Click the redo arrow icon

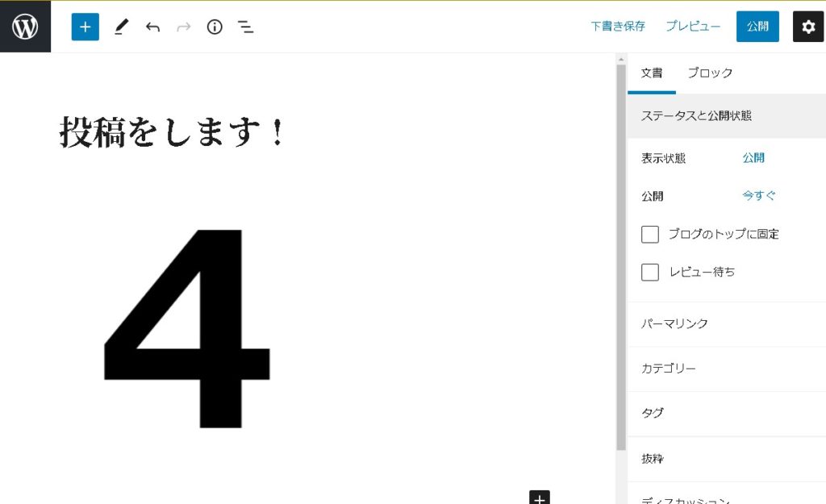pos(184,27)
